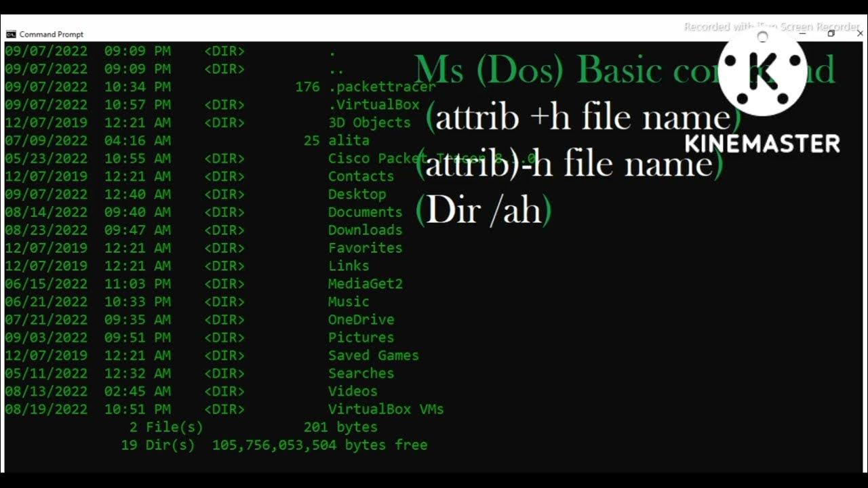Image resolution: width=868 pixels, height=488 pixels.
Task: Click 105,756,053,504 bytes free text
Action: coord(319,445)
